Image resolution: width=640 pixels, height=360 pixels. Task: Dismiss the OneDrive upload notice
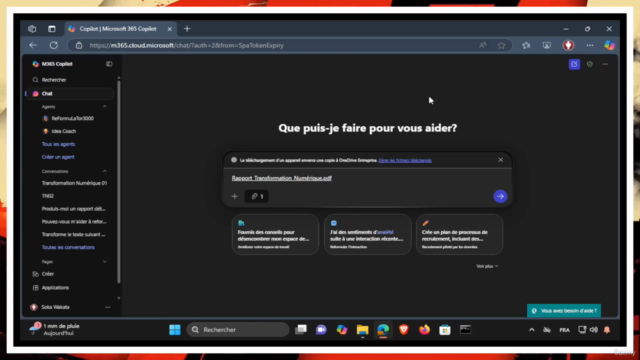click(500, 160)
